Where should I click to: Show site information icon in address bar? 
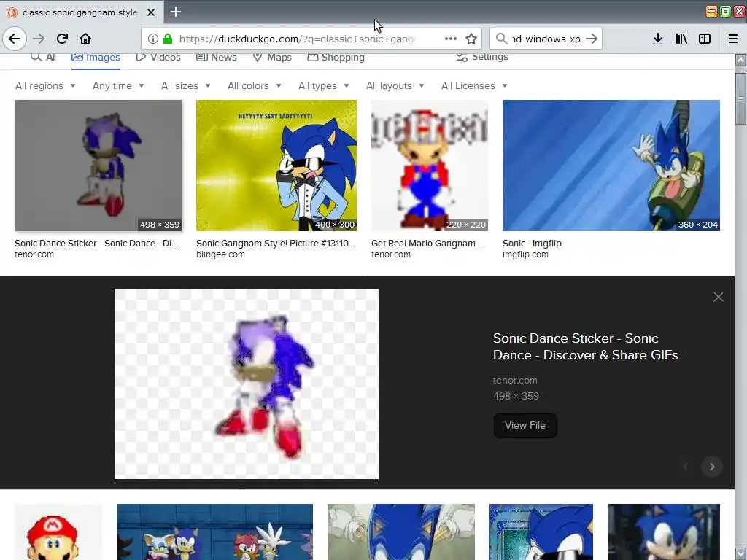coord(152,39)
